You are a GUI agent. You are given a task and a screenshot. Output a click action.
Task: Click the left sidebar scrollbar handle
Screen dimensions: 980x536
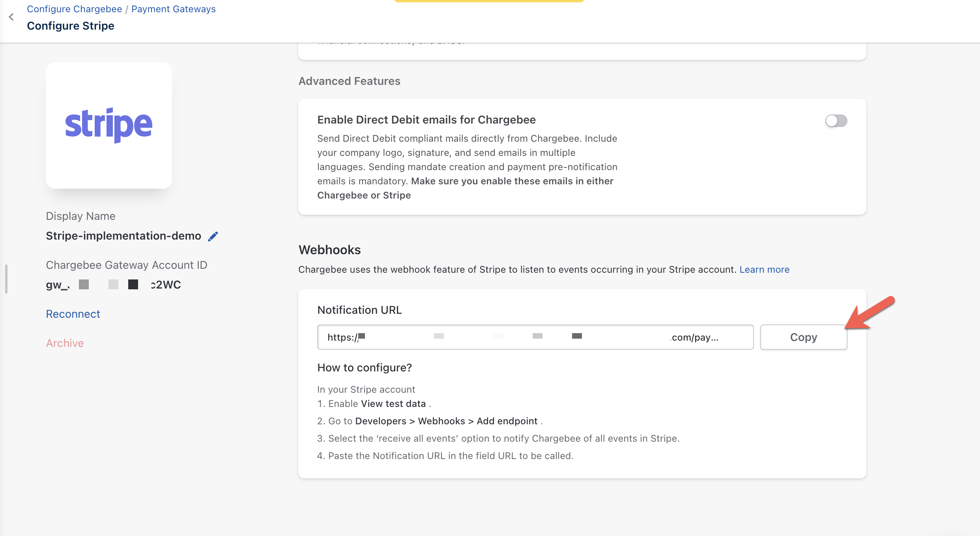tap(6, 279)
